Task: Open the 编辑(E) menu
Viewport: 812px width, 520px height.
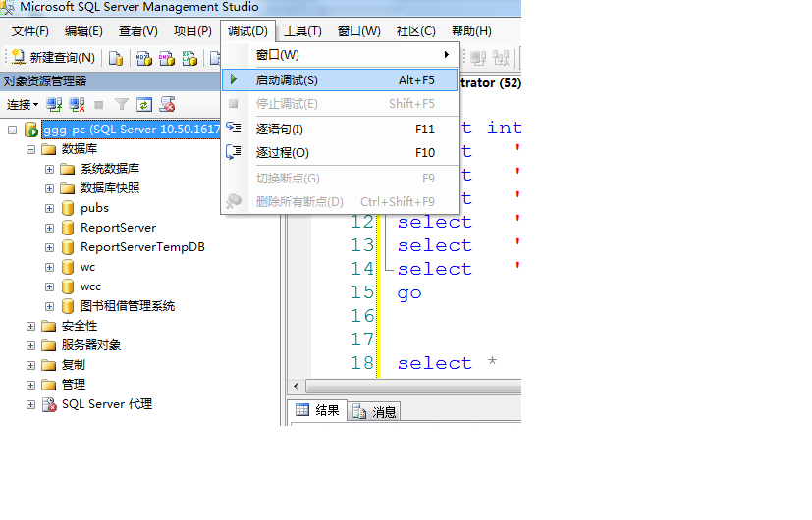Action: click(x=83, y=31)
